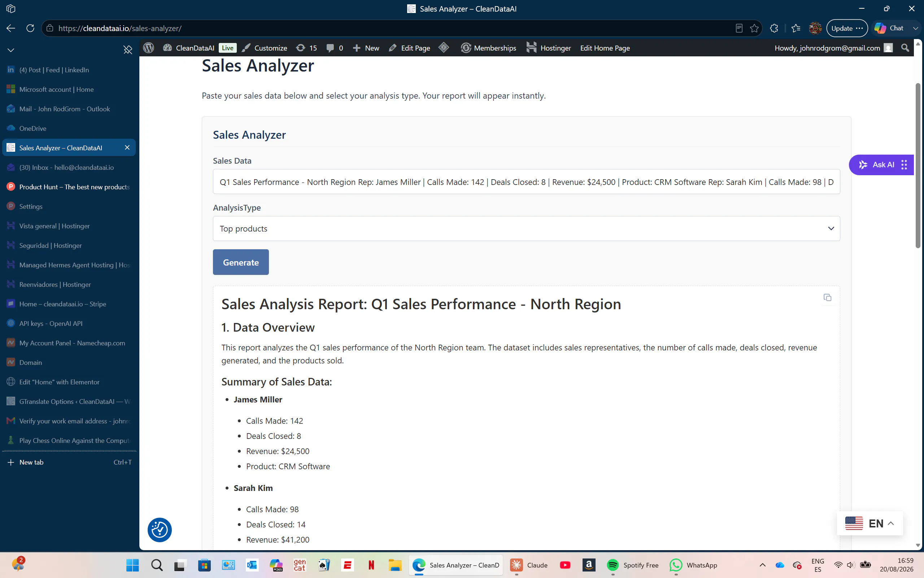The width and height of the screenshot is (924, 578).
Task: Click the Edit Page link in the admin bar
Action: click(x=409, y=48)
